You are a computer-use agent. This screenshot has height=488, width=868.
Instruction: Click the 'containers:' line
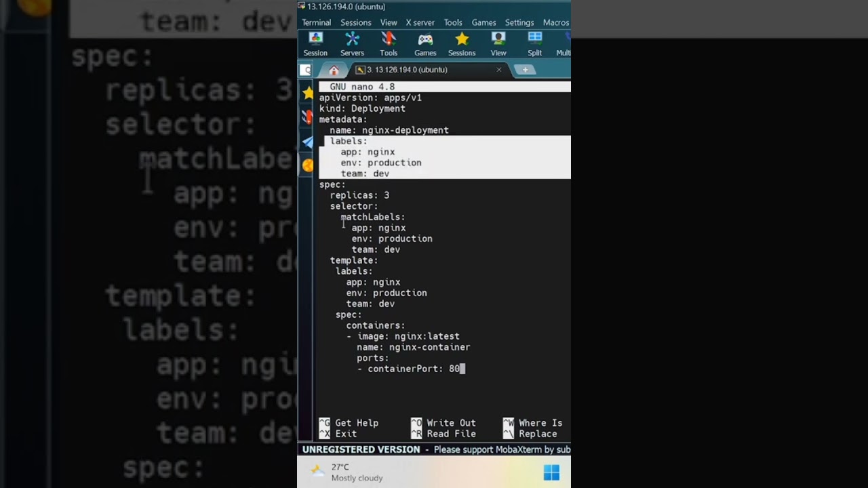coord(376,325)
